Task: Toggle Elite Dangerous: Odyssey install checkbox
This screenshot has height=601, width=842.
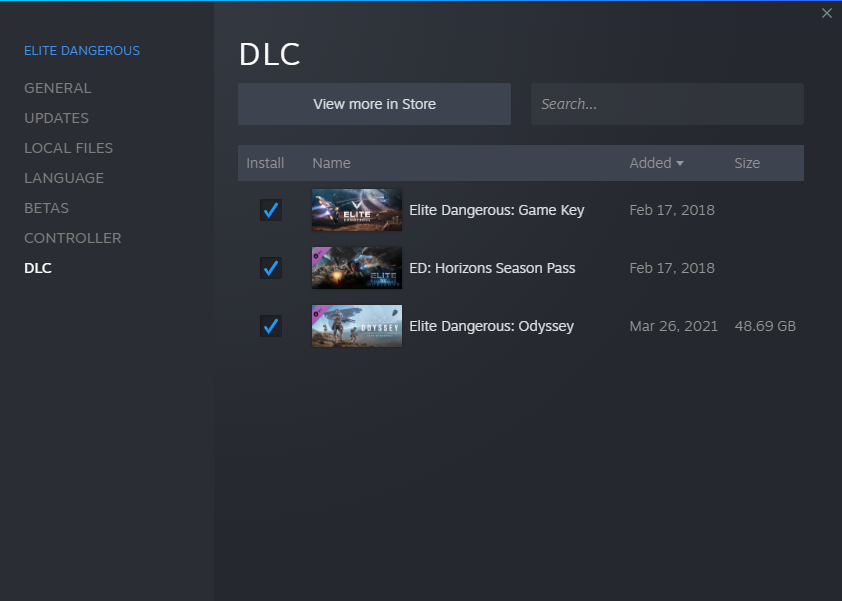Action: coord(271,326)
